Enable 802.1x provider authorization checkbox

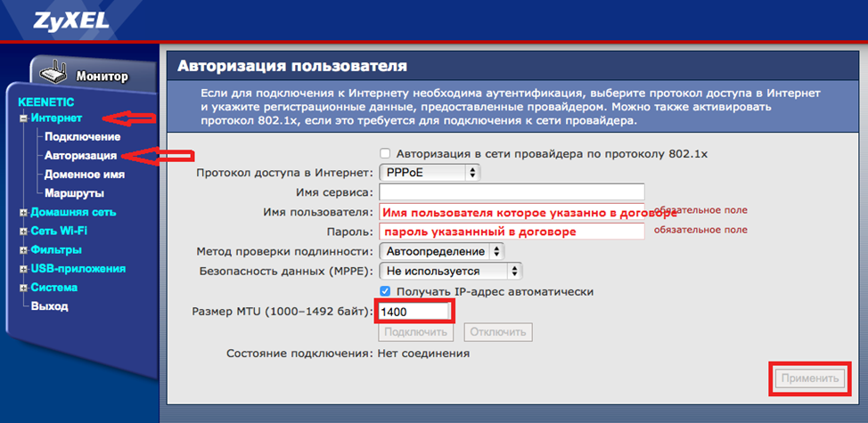point(385,154)
